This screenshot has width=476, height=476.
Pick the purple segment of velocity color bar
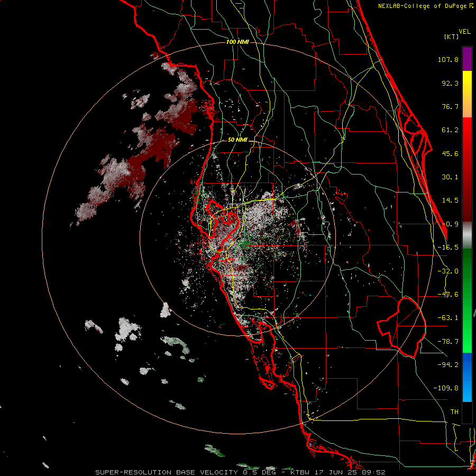tap(467, 59)
